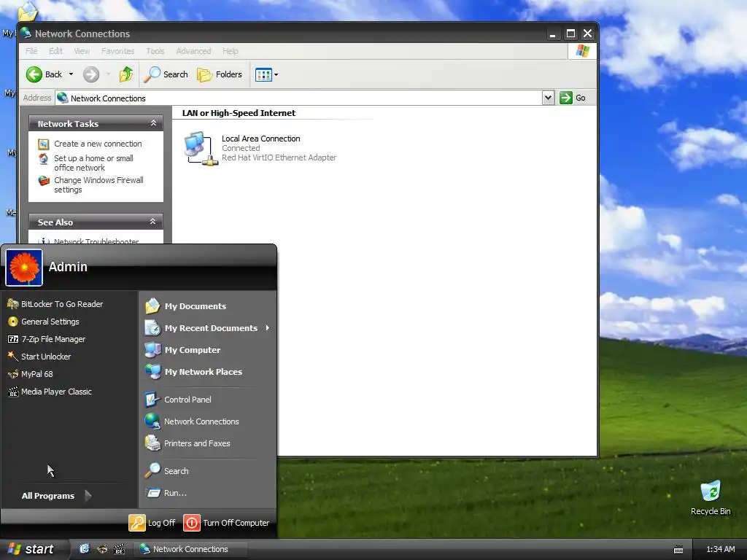
Task: Open the Run... dialog
Action: [x=166, y=493]
